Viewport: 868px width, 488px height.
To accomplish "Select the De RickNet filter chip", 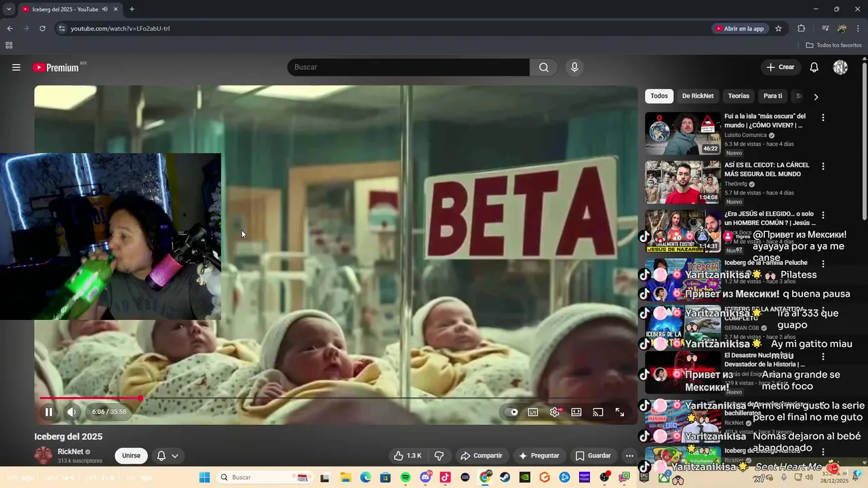I will click(x=698, y=96).
